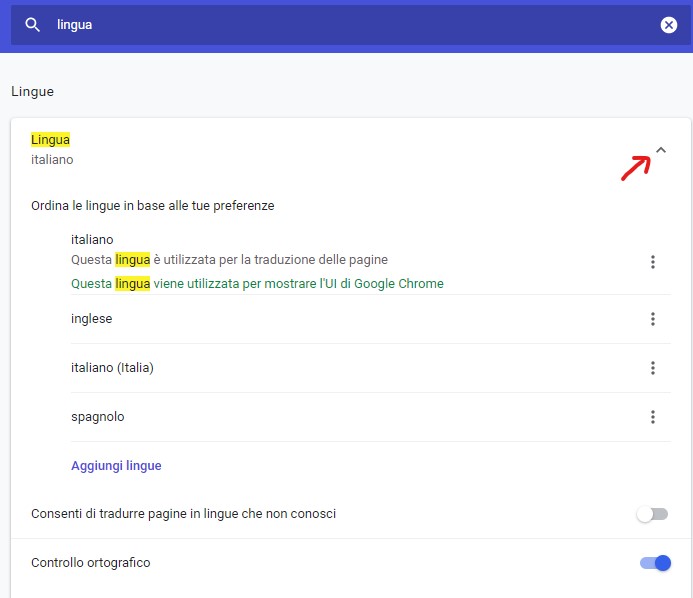Open the three-dot menu for italiano
Screen dimensions: 693x598
tap(652, 262)
